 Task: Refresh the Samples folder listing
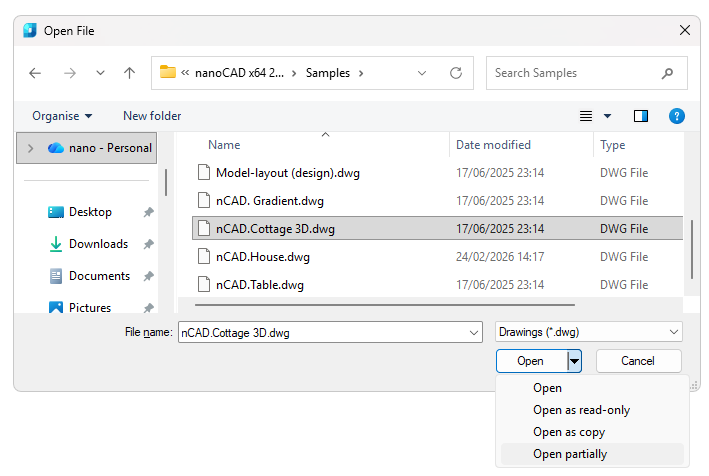[x=456, y=73]
